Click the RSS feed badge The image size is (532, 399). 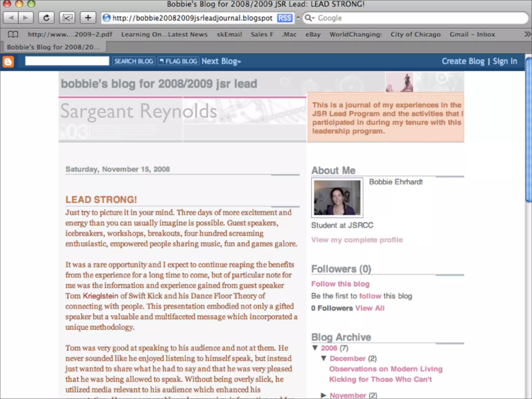(x=284, y=18)
